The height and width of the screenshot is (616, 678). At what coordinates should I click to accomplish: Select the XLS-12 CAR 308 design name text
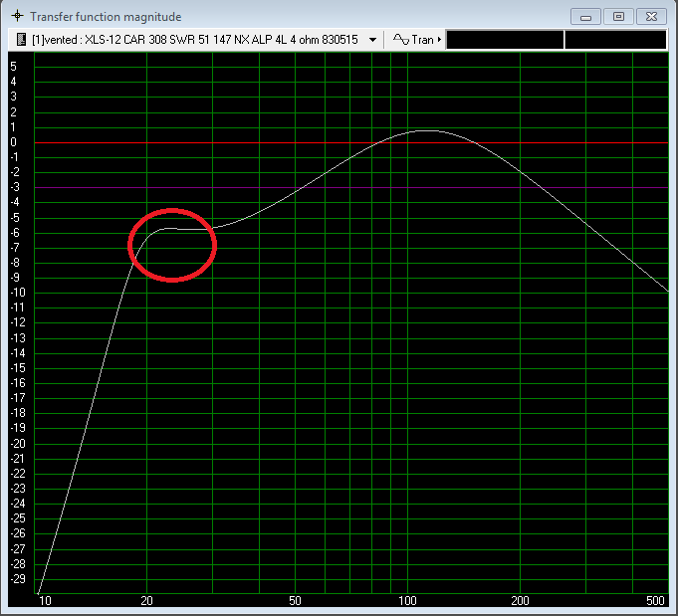click(194, 40)
